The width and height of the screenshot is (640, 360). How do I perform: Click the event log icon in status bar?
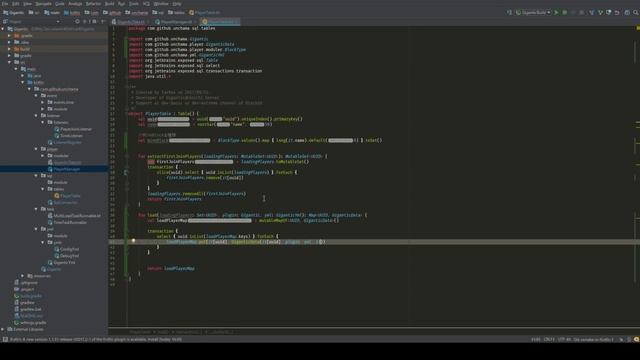(636, 339)
